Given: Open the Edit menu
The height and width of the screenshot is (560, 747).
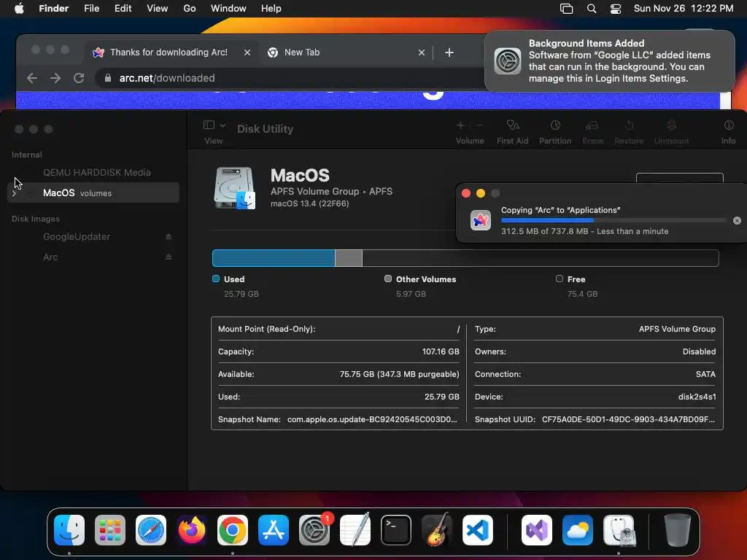Looking at the screenshot, I should (x=123, y=9).
